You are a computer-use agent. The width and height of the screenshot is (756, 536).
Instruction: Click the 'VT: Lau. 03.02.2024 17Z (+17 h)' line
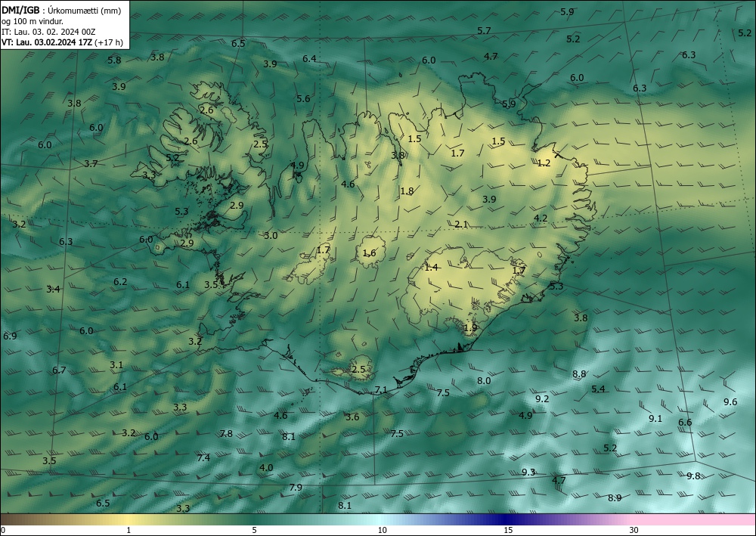pos(62,42)
